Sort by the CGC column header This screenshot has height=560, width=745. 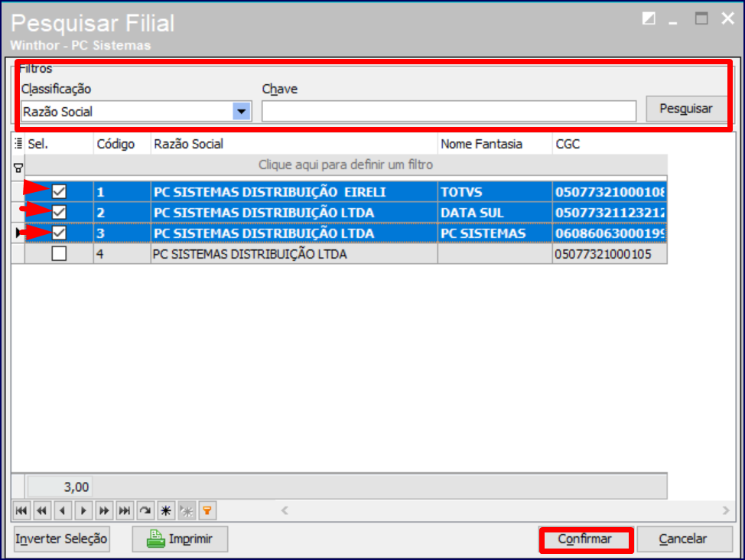pyautogui.click(x=610, y=144)
